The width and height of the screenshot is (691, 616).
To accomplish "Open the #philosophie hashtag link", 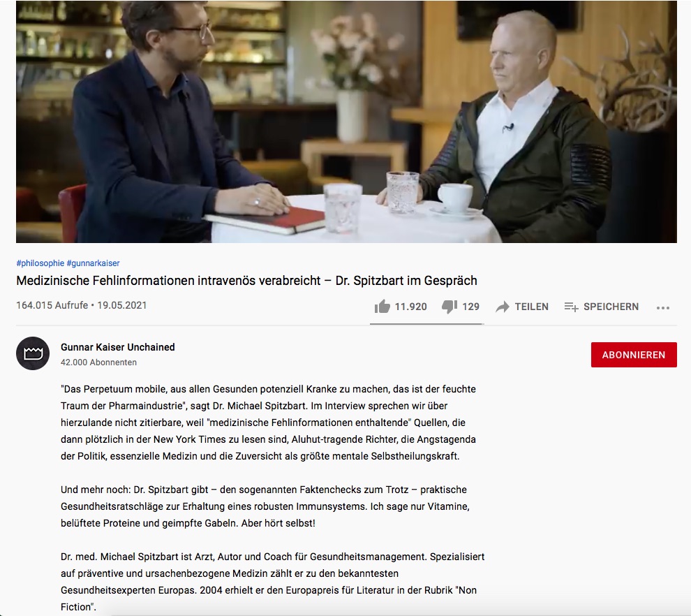I will (x=40, y=263).
